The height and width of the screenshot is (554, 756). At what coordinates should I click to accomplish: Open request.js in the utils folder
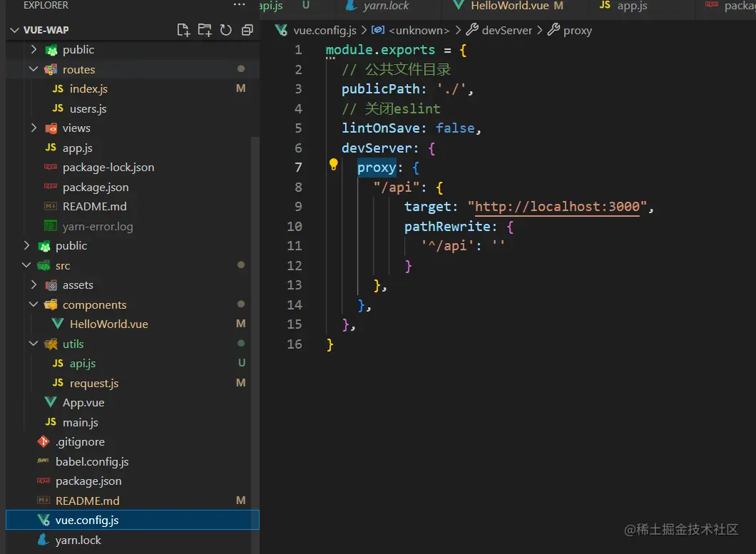(93, 384)
